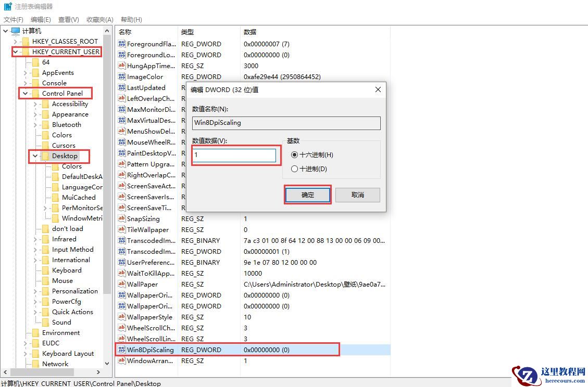Select the 十六进制(H) radio button
This screenshot has height=387, width=588.
[x=296, y=156]
